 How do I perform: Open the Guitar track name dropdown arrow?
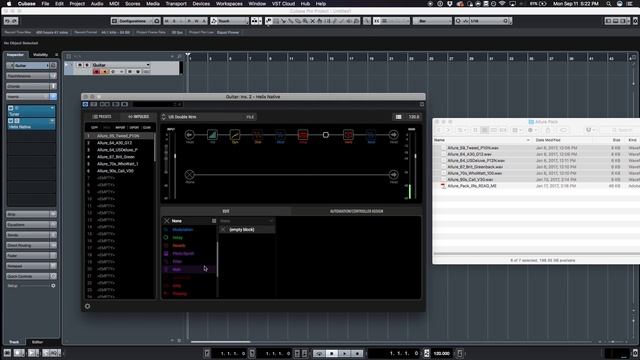click(x=148, y=65)
